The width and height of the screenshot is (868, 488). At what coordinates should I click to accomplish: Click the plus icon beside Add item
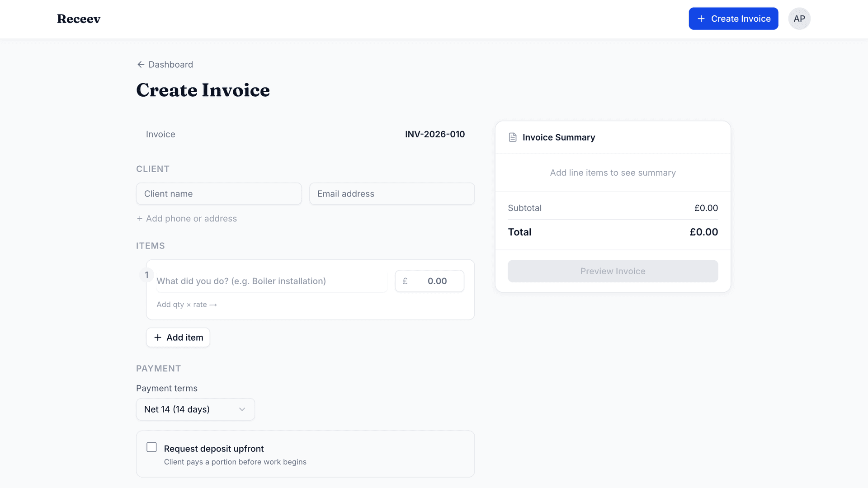(158, 337)
